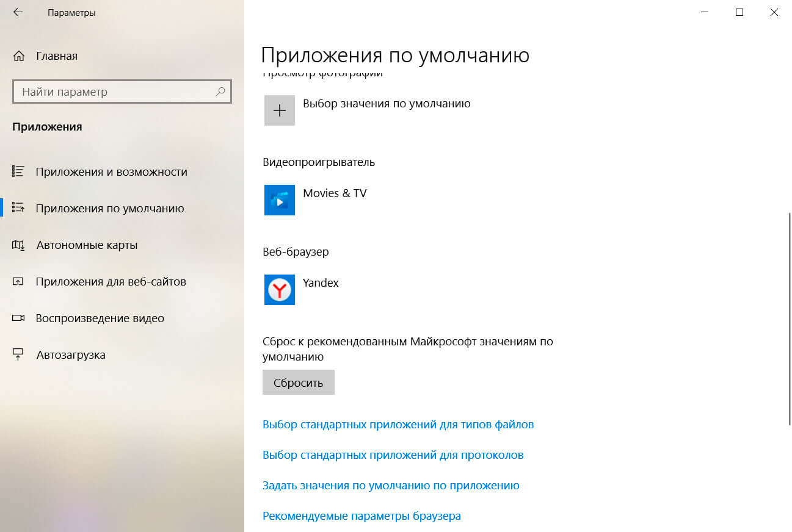792x532 pixels.
Task: Click the Автозагрузка startup icon
Action: point(18,355)
